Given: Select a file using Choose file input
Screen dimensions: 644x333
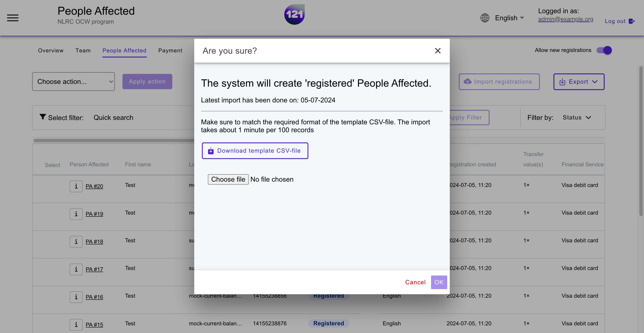Looking at the screenshot, I should (228, 179).
